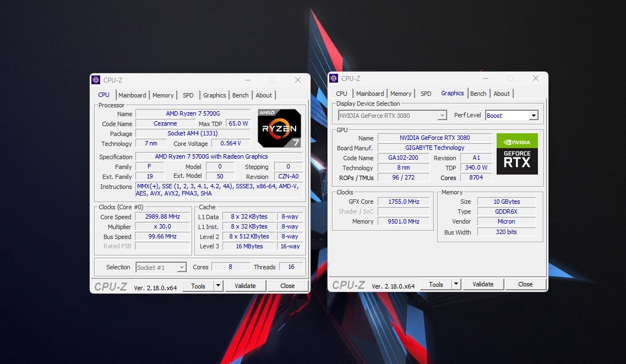Screen dimensions: 626x364
Task: Click Close button in right window
Action: tap(525, 284)
